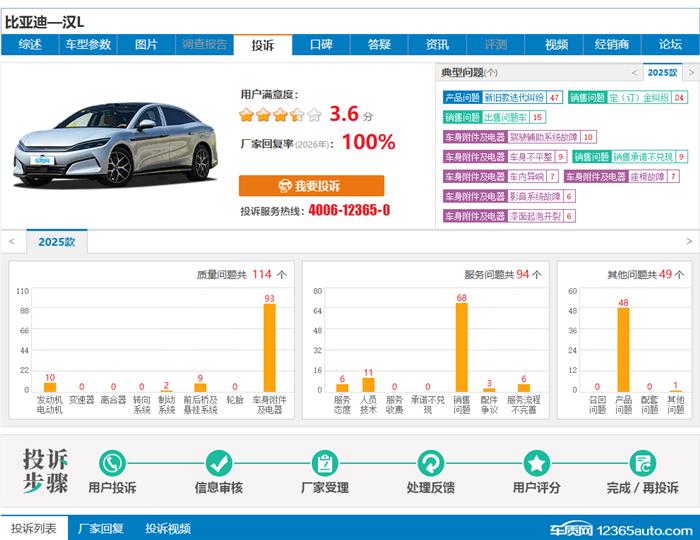The width and height of the screenshot is (700, 540).
Task: Click the BYD Han L car photo
Action: coord(115,145)
